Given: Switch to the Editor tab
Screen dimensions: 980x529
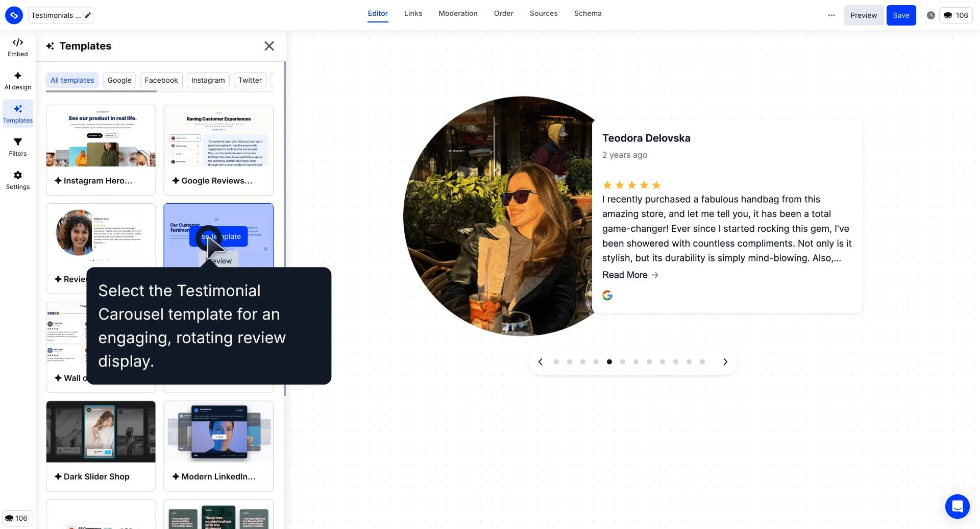Looking at the screenshot, I should click(378, 14).
